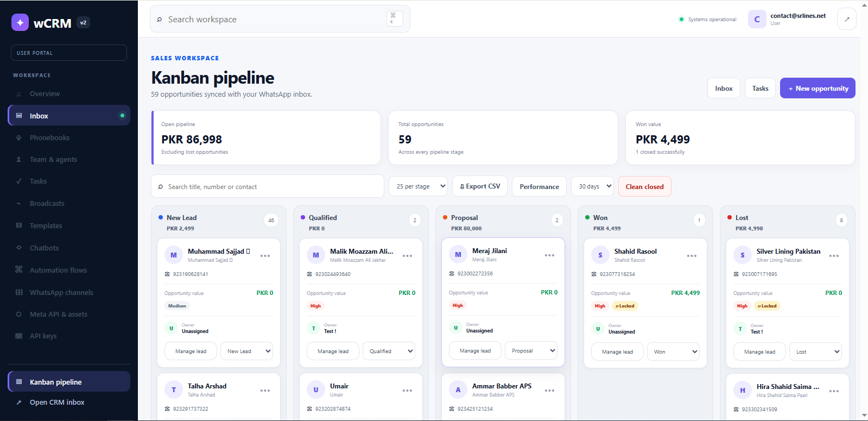The height and width of the screenshot is (421, 868).
Task: Click Manage lead on Malik Moazzam Ali card
Action: coord(333,351)
